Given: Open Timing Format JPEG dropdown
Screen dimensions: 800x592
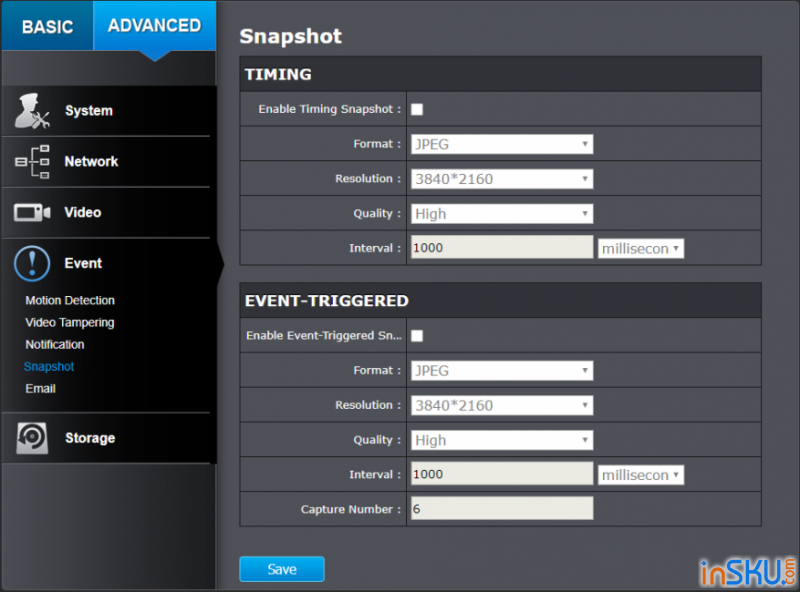Looking at the screenshot, I should [x=502, y=144].
